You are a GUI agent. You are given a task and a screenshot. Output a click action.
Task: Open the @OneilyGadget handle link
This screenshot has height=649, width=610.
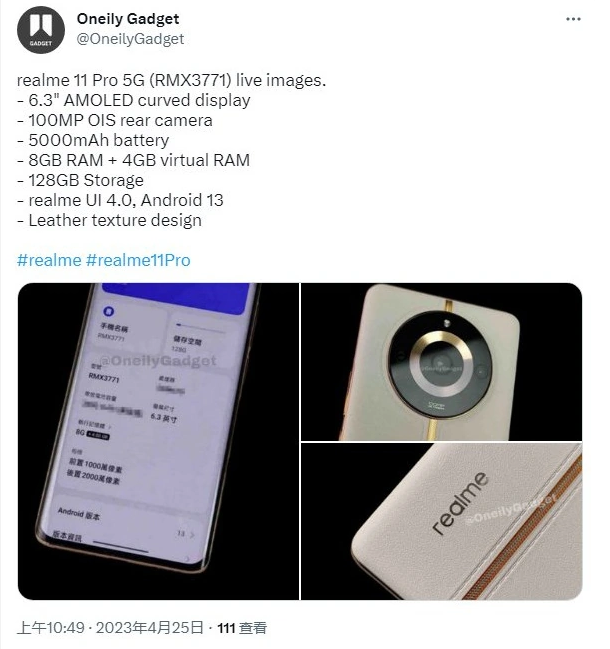tap(130, 39)
